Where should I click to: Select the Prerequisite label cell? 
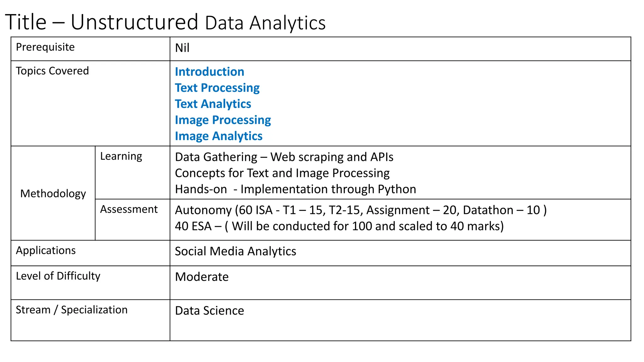(45, 47)
